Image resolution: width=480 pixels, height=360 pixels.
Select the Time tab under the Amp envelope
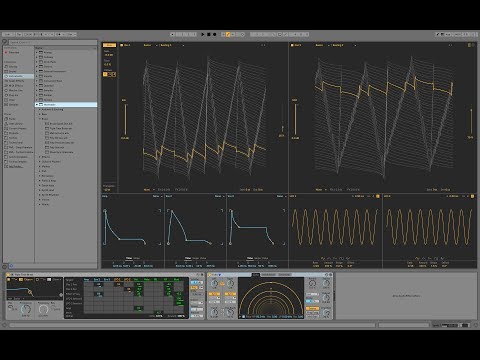(x=129, y=258)
